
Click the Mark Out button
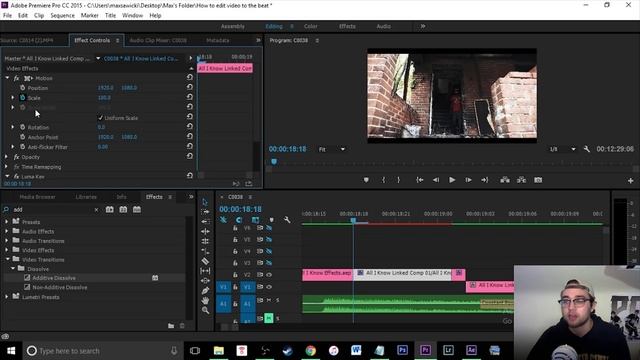(398, 180)
